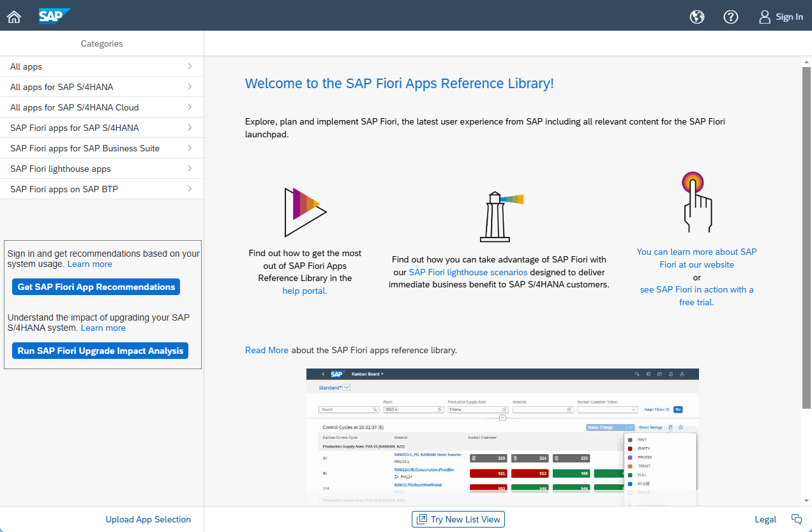
Task: Expand All apps for SAP S/4HANA chevron
Action: 190,87
